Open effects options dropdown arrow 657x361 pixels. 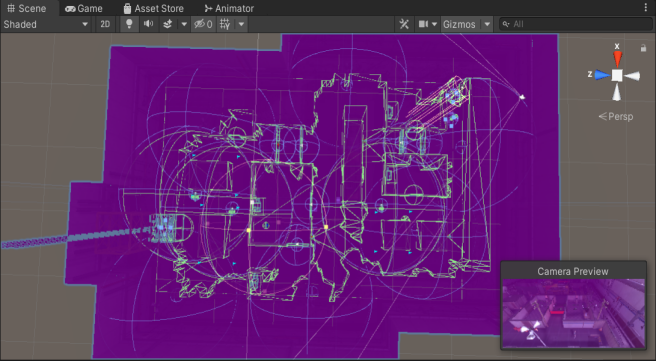pyautogui.click(x=184, y=24)
